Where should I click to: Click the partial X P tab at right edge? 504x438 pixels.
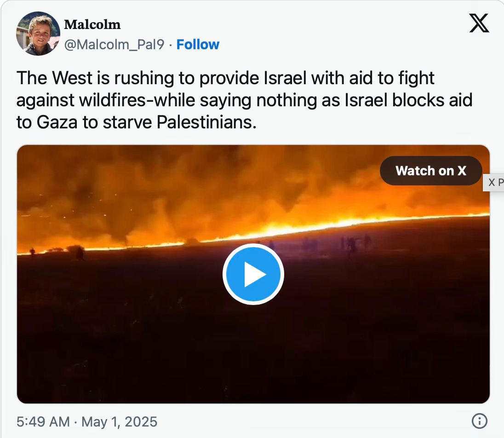(494, 183)
